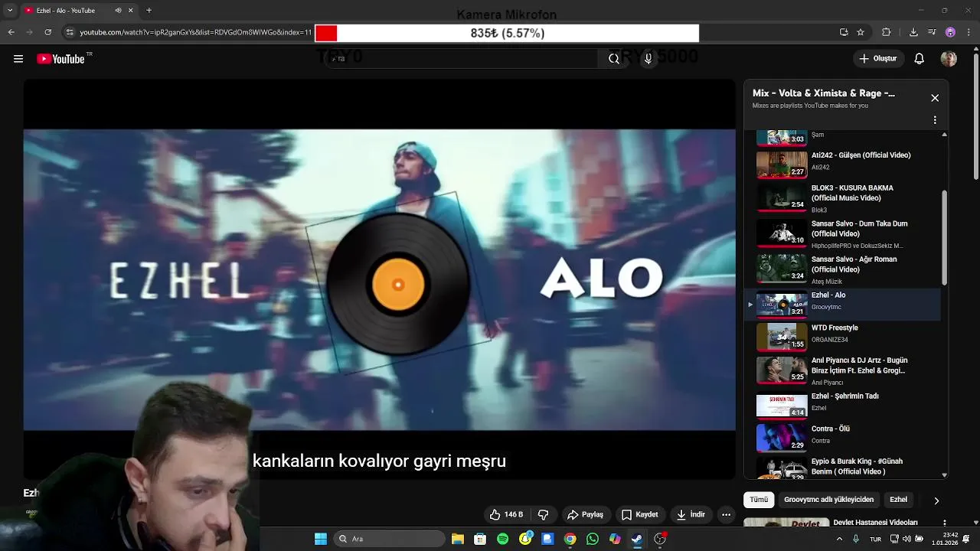Screen dimensions: 980x551
Task: Open WhatsApp from the taskbar
Action: 593,539
